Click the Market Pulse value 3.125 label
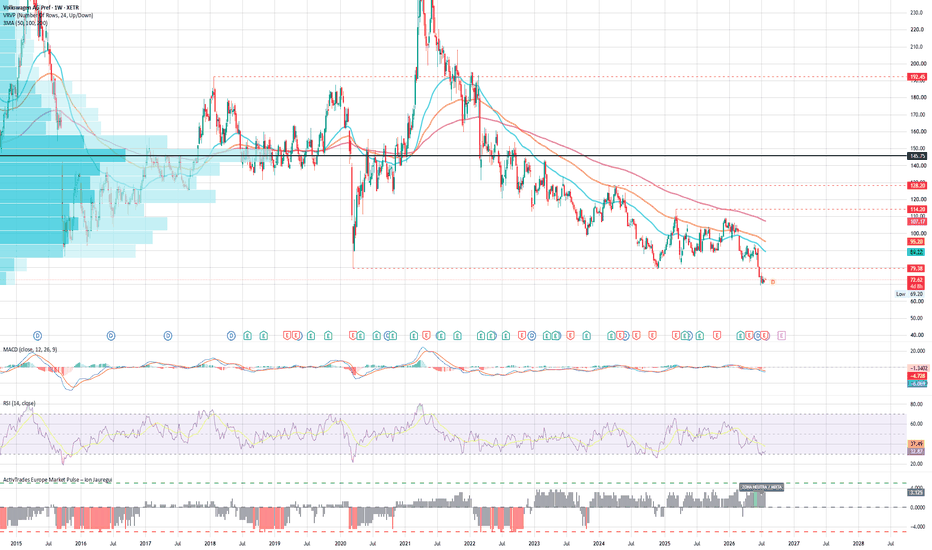Screen dimensions: 932x550 coord(916,492)
